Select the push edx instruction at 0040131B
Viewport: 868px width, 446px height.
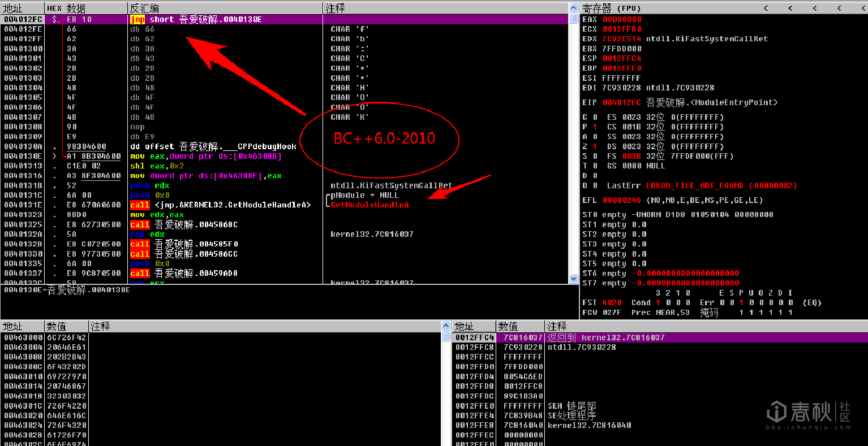[285, 185]
